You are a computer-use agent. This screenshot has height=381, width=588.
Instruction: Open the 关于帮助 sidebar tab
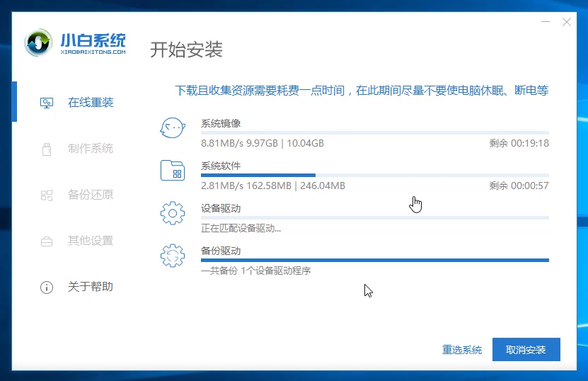point(90,287)
